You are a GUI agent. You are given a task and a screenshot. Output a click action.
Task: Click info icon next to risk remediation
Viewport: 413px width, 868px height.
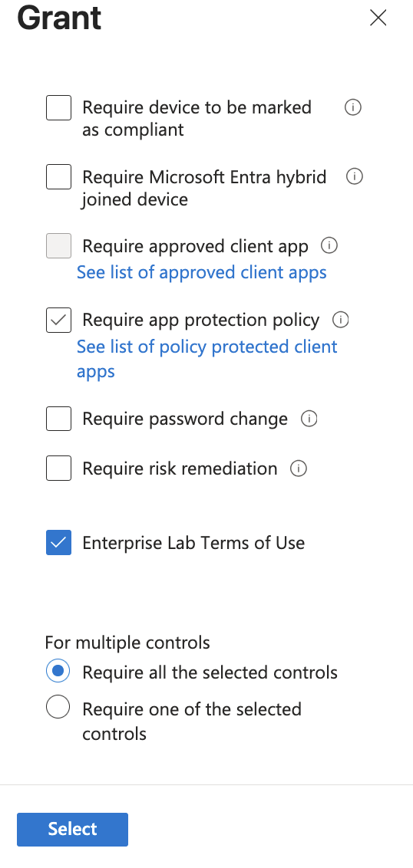tap(299, 469)
